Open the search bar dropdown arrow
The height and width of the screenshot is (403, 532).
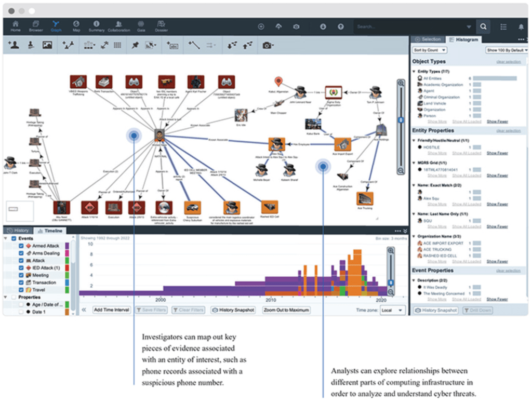(469, 27)
